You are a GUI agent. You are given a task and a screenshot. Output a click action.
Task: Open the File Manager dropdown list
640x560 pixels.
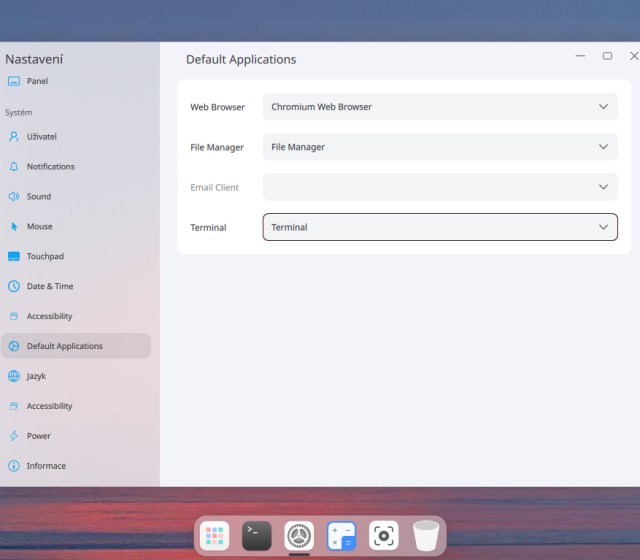tap(440, 147)
